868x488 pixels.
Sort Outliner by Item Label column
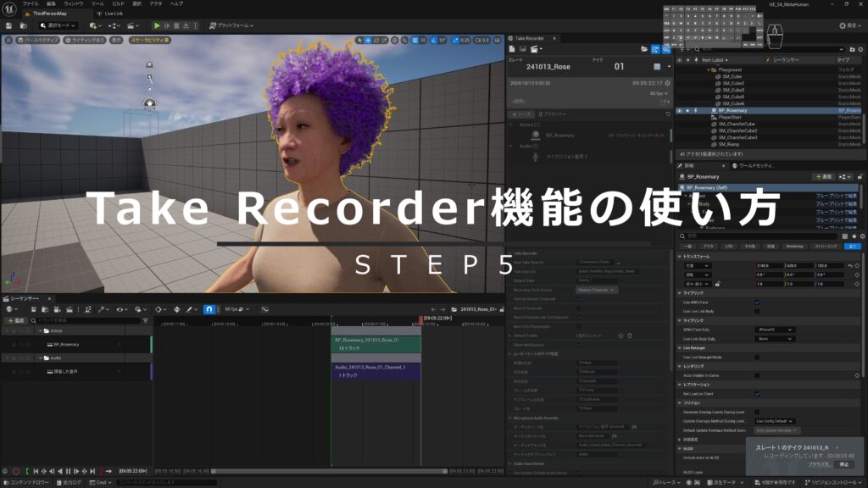(714, 60)
